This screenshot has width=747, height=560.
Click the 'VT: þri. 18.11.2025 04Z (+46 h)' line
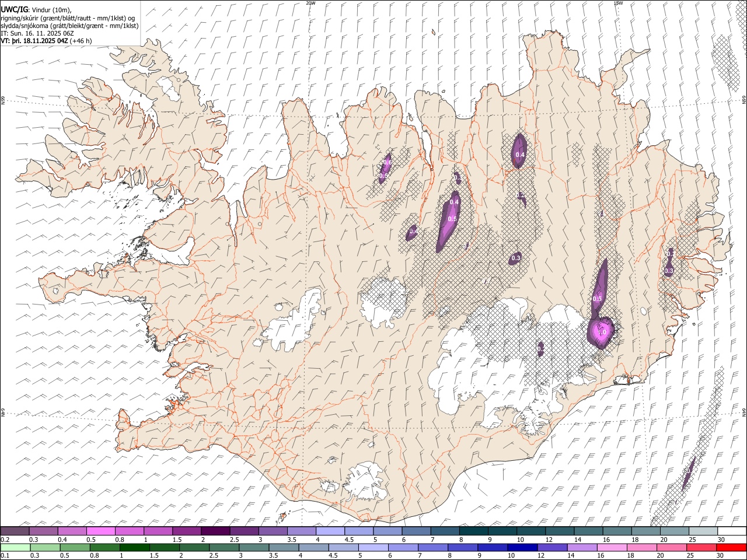tap(46, 41)
